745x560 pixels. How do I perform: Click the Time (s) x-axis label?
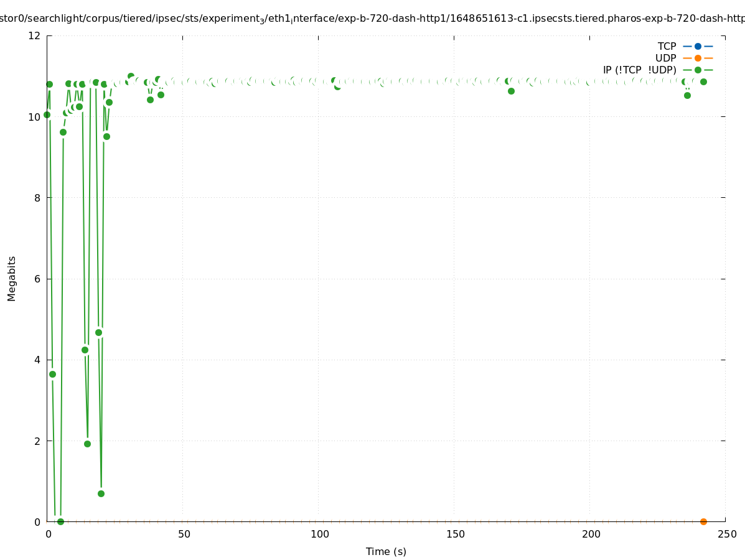[386, 551]
